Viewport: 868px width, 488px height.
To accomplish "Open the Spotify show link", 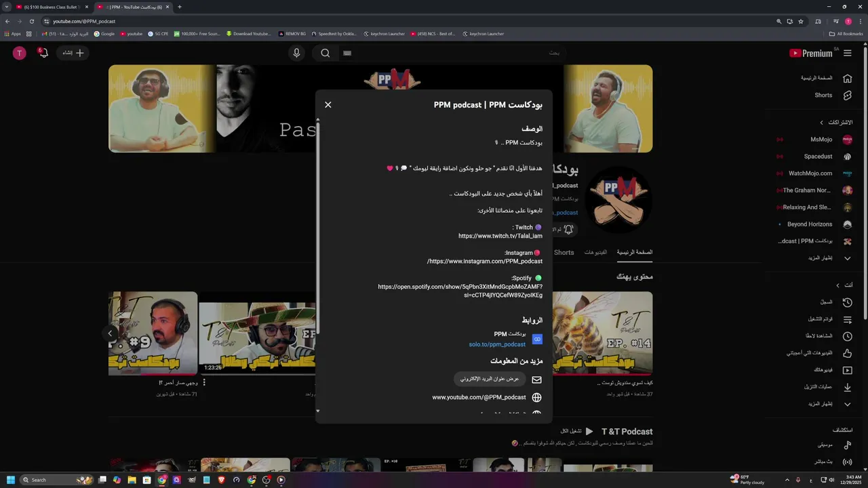I will point(460,291).
